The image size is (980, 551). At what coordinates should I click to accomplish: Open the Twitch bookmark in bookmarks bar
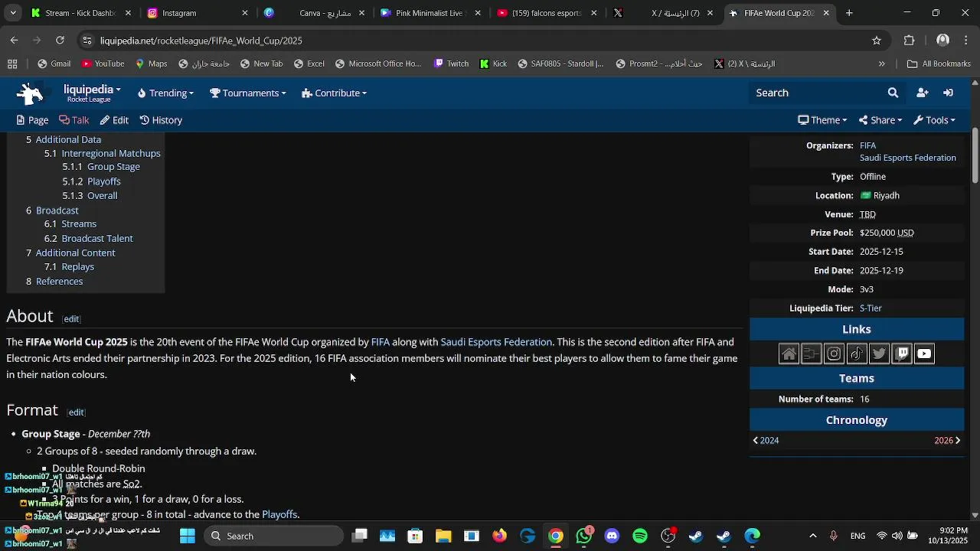451,64
